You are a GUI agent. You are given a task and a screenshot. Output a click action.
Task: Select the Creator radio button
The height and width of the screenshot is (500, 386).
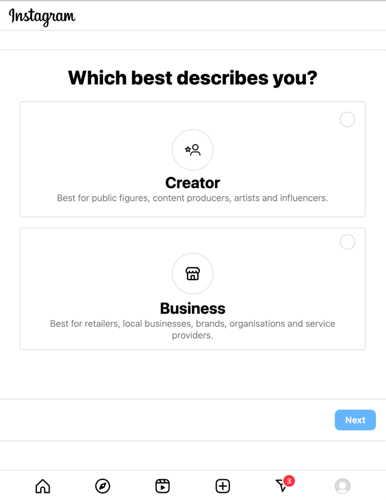click(347, 119)
